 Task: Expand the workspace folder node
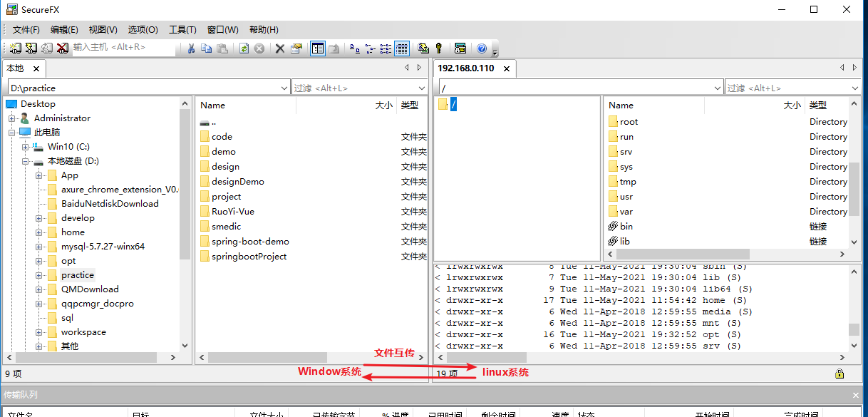pos(39,332)
